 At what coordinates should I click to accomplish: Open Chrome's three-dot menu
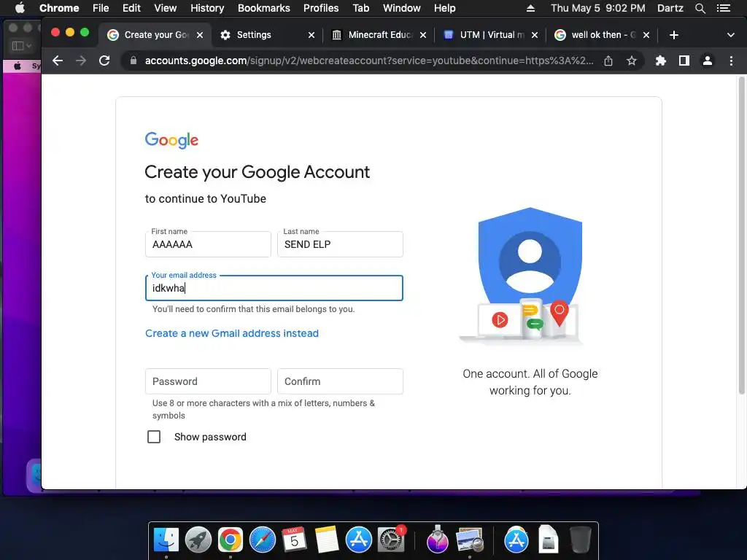click(x=731, y=61)
